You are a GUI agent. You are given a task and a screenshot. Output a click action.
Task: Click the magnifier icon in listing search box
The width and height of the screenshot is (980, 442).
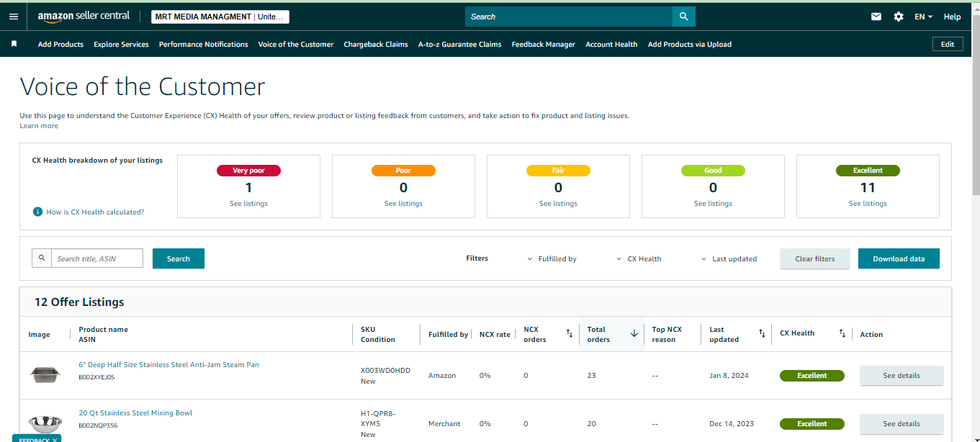pos(42,258)
